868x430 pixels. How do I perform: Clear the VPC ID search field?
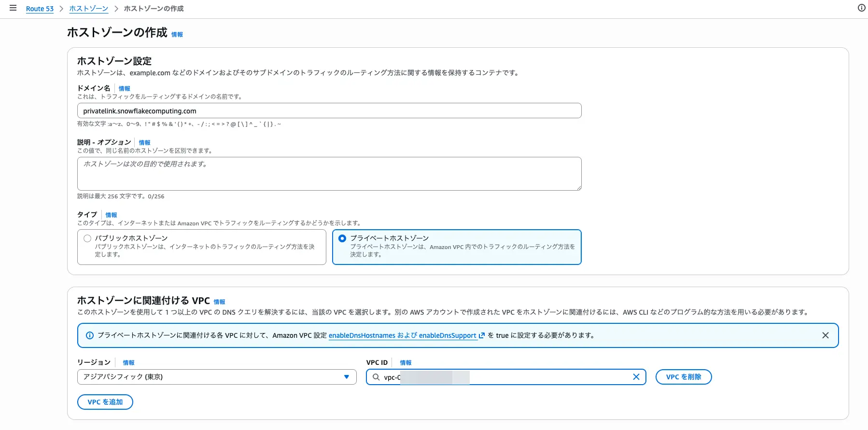[636, 377]
